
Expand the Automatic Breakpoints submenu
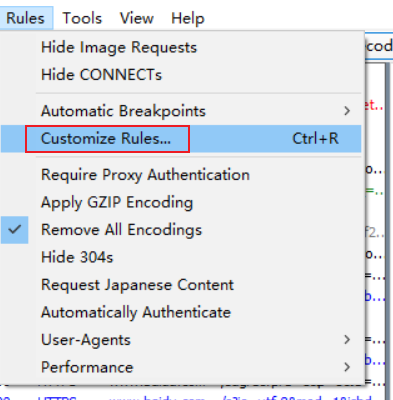click(181, 111)
